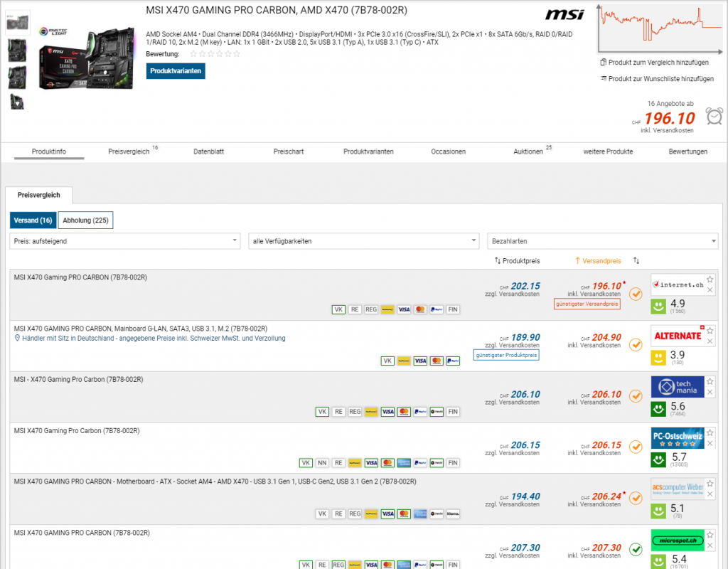Open the 'Preis: aufsteigend' sort dropdown
Image resolution: width=728 pixels, height=569 pixels.
point(125,241)
